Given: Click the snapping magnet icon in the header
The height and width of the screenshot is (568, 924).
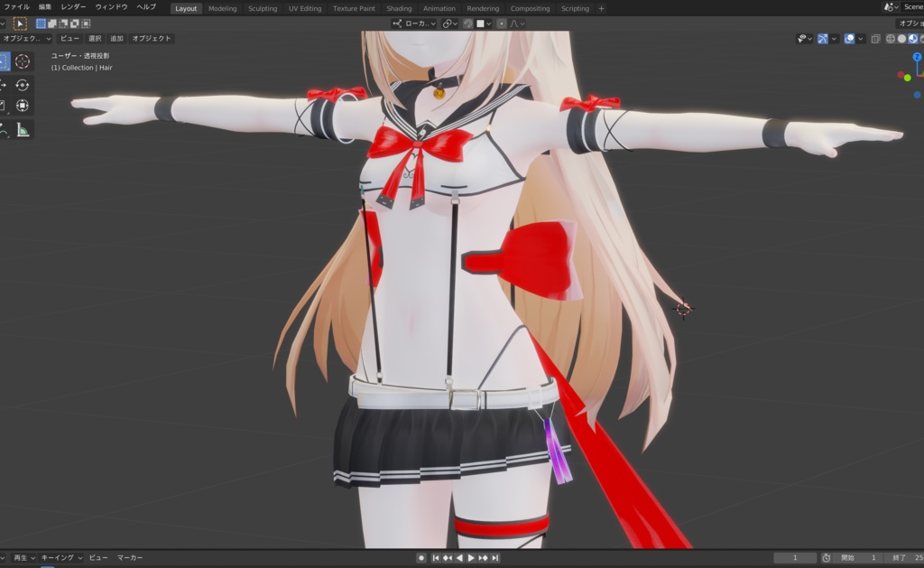Looking at the screenshot, I should 467,24.
